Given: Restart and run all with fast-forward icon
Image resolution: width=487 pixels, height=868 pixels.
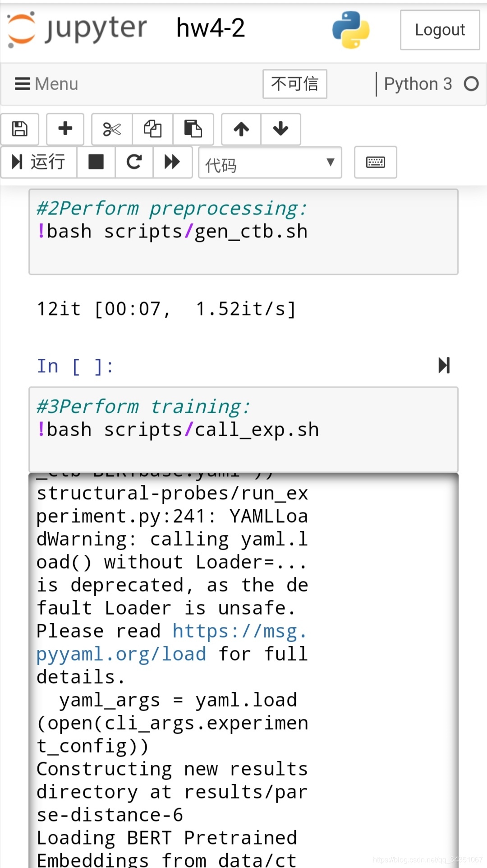Looking at the screenshot, I should pos(172,162).
